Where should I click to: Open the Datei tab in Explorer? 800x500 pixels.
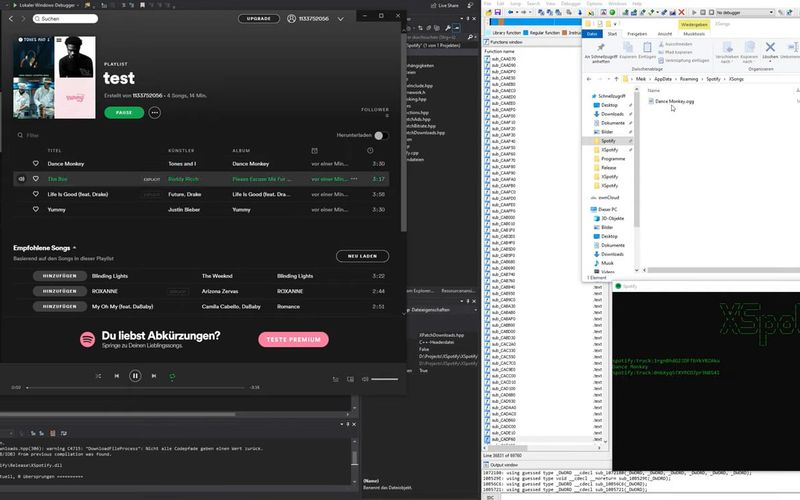592,34
